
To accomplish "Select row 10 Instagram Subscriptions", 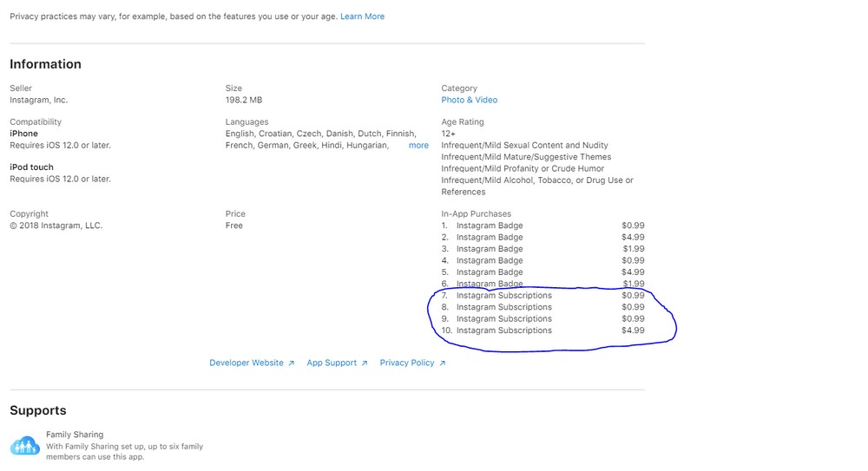I will 542,330.
